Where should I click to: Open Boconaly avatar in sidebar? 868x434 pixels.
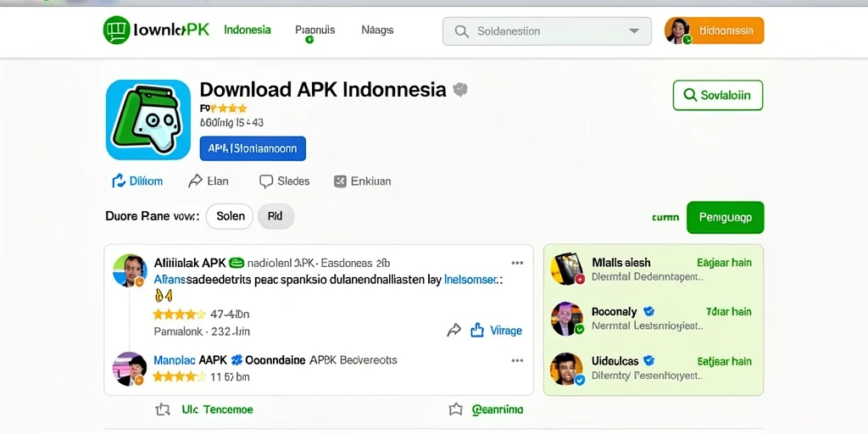tap(567, 319)
